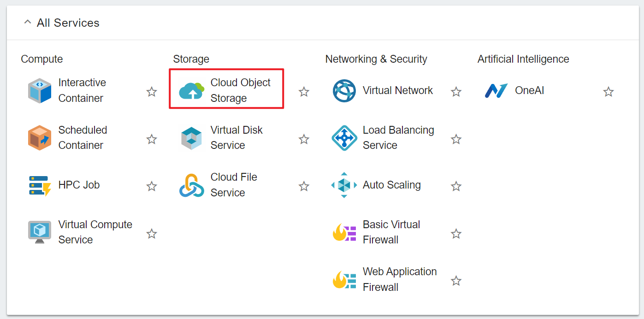Select the Basic Virtual Firewall label
This screenshot has width=644, height=319.
(391, 232)
